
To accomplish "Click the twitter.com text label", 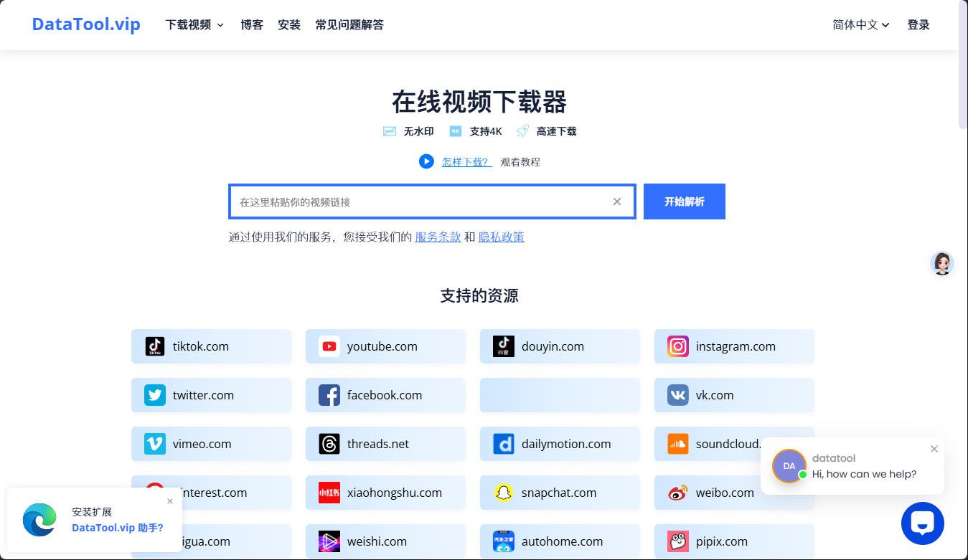I will click(x=203, y=395).
